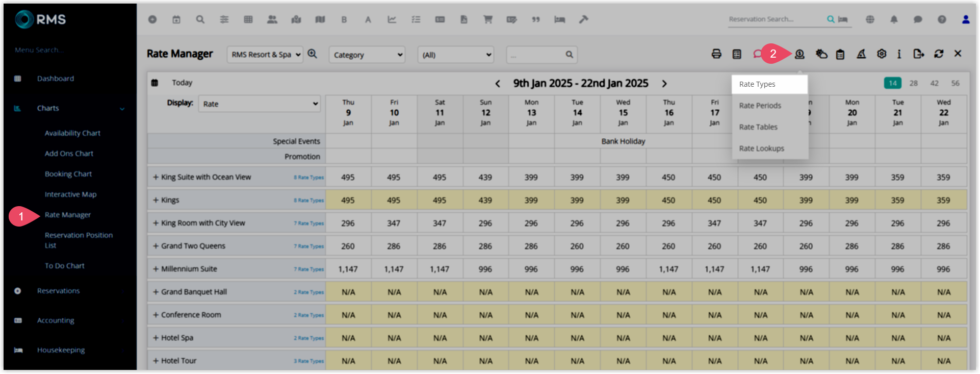
Task: Switch the chart to 42 days view
Action: point(935,83)
